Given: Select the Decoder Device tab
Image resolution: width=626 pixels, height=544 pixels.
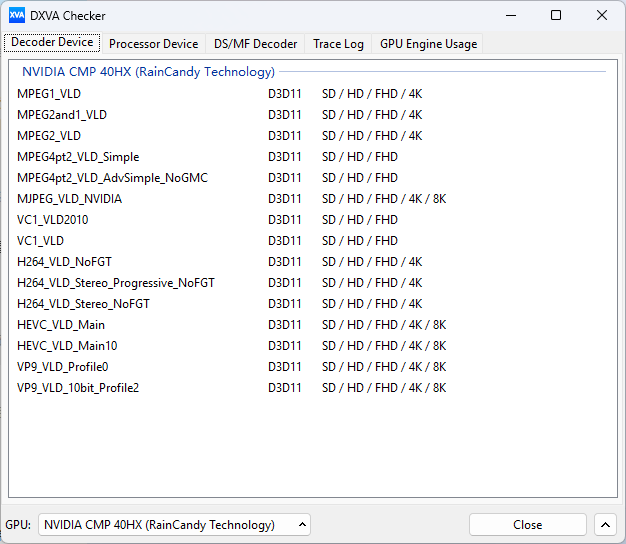Looking at the screenshot, I should [x=52, y=43].
